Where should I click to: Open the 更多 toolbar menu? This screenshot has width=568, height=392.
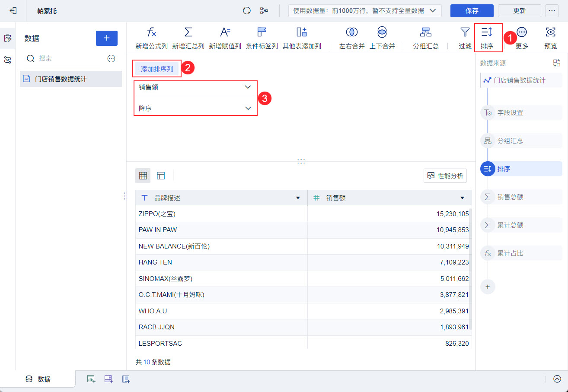522,38
